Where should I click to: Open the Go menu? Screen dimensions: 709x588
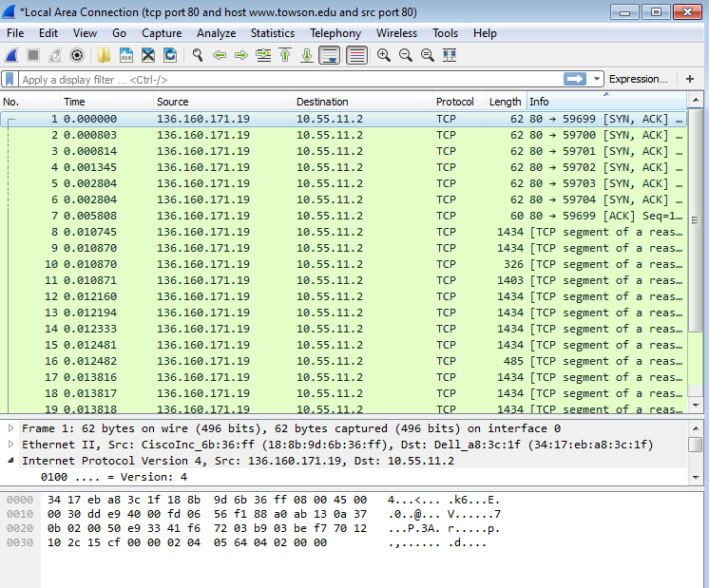[119, 33]
